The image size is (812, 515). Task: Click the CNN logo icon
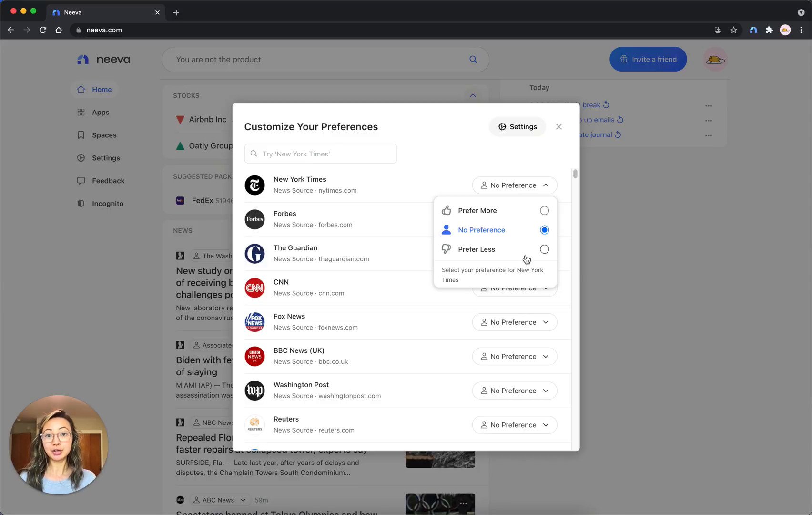(254, 288)
